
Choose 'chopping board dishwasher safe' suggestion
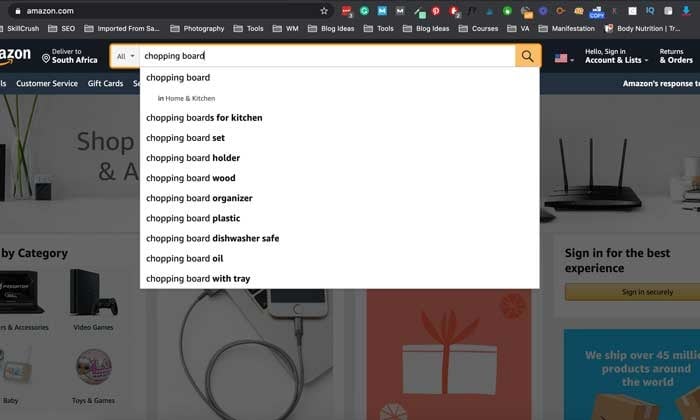click(x=339, y=238)
